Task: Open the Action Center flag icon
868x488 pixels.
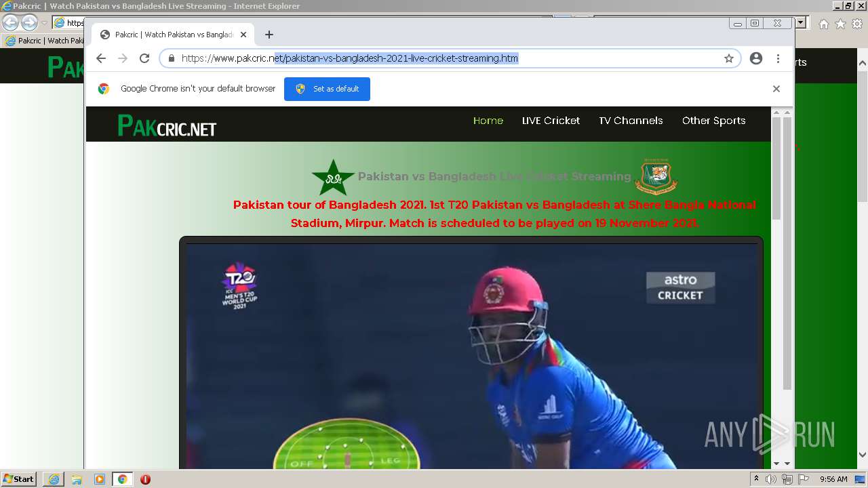Action: [x=803, y=479]
